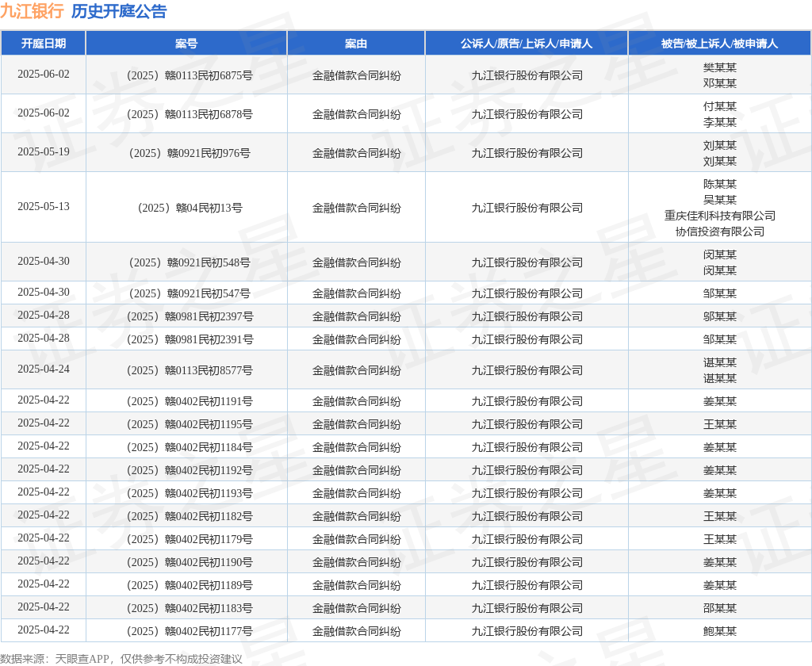This screenshot has width=812, height=666.
Task: Click date 2025-05-13 in the table
Action: (44, 207)
